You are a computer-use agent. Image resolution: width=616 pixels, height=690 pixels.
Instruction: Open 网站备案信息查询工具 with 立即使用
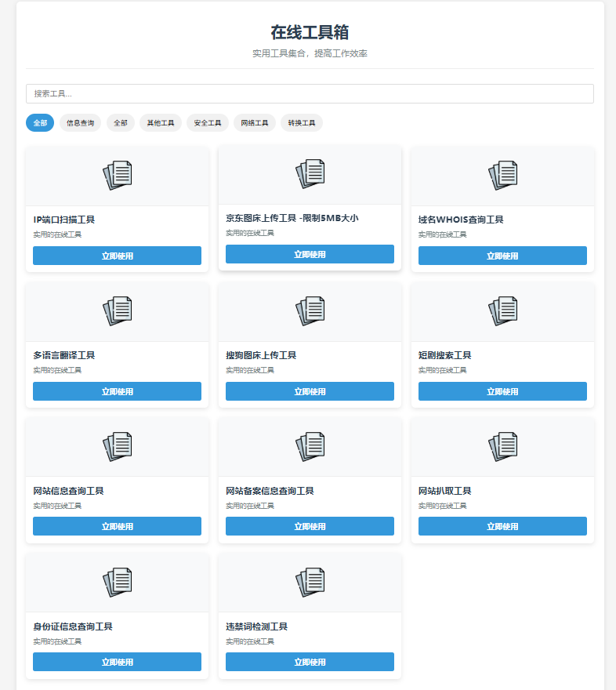310,526
